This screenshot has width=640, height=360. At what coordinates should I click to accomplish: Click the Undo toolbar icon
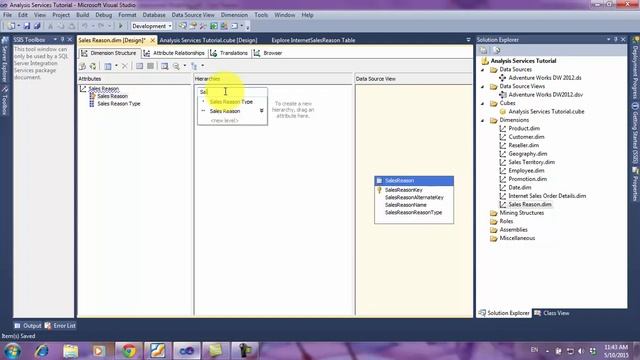(84, 26)
